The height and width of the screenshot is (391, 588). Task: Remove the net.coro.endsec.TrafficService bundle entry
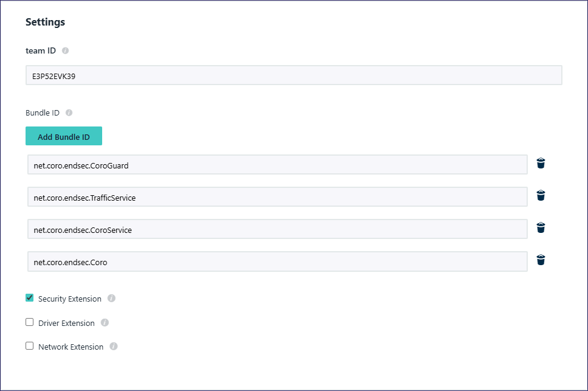[x=541, y=195]
